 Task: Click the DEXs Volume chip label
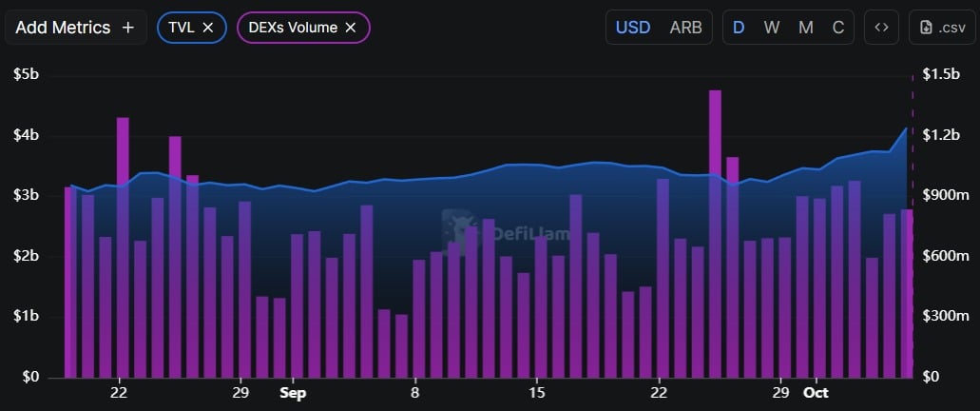click(293, 28)
